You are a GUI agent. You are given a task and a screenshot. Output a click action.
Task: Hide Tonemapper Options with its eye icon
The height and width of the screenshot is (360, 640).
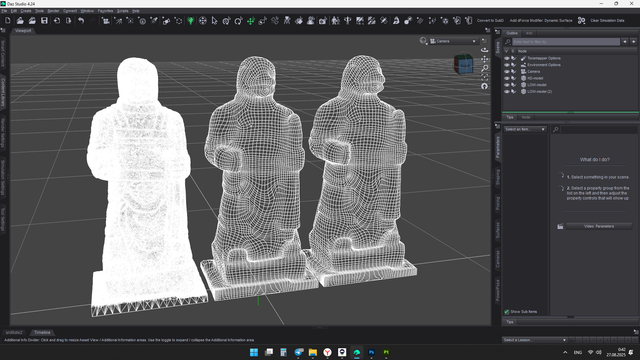[x=507, y=58]
